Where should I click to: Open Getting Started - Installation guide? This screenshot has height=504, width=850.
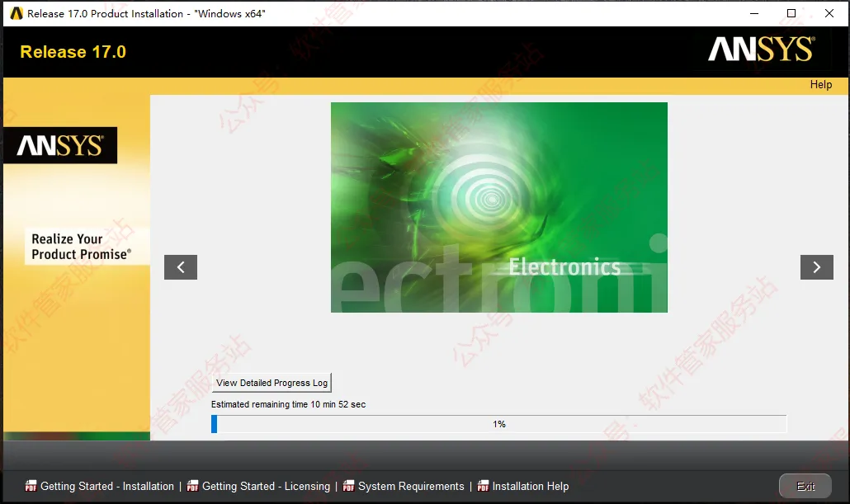pos(107,486)
